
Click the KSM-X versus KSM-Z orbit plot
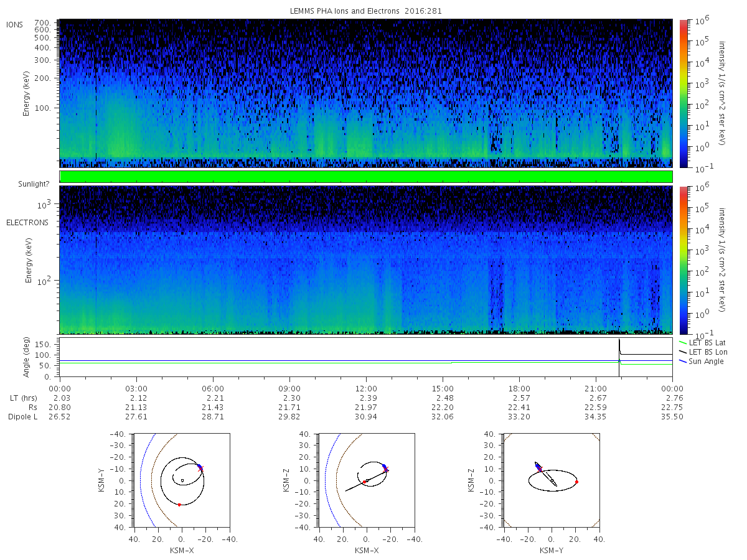point(366,480)
